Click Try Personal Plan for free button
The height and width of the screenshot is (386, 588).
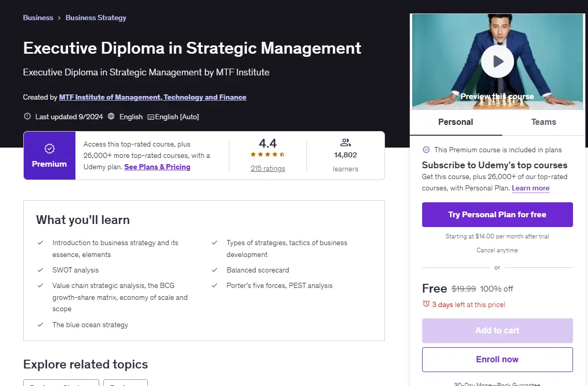(x=497, y=215)
